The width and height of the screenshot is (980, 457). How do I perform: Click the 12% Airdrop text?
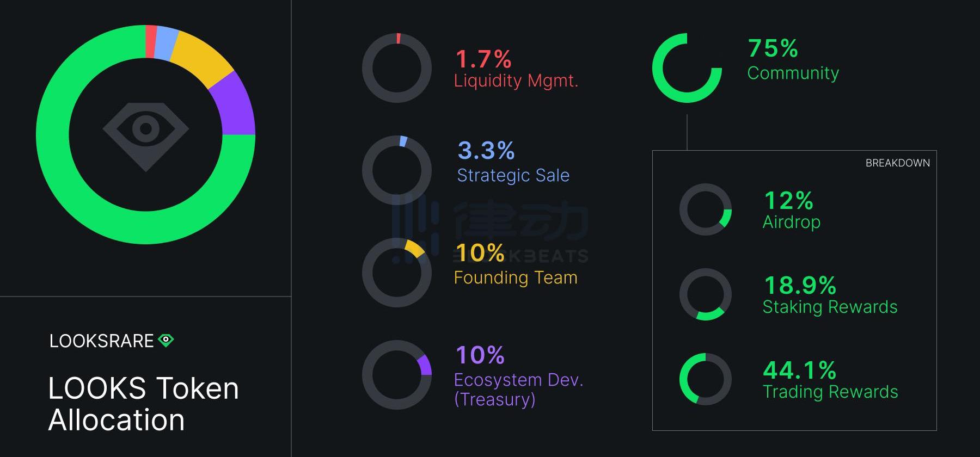[791, 211]
